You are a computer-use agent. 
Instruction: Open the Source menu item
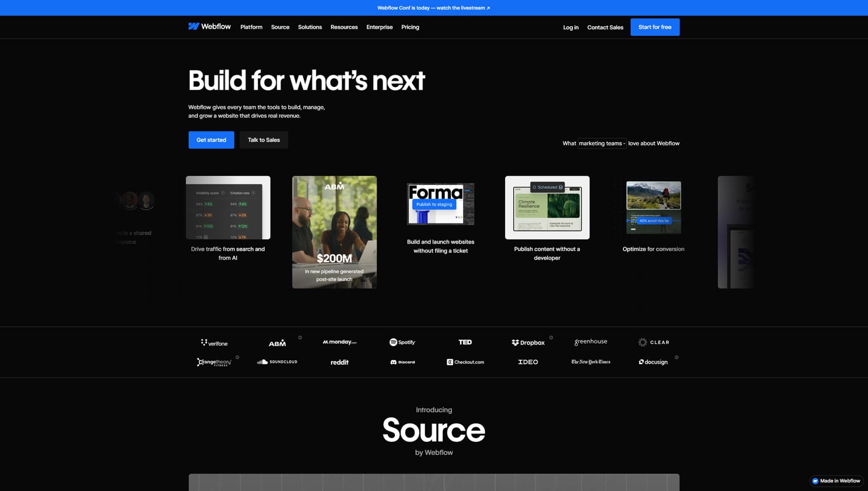(280, 27)
